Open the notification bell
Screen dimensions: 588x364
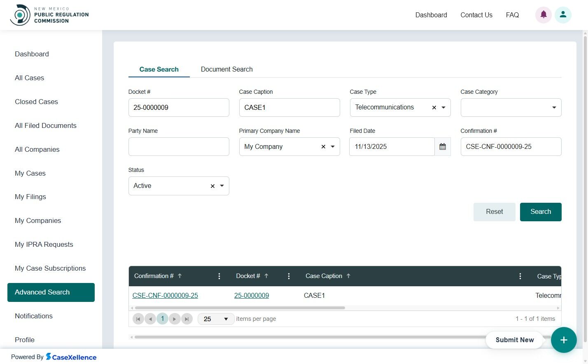pos(543,15)
